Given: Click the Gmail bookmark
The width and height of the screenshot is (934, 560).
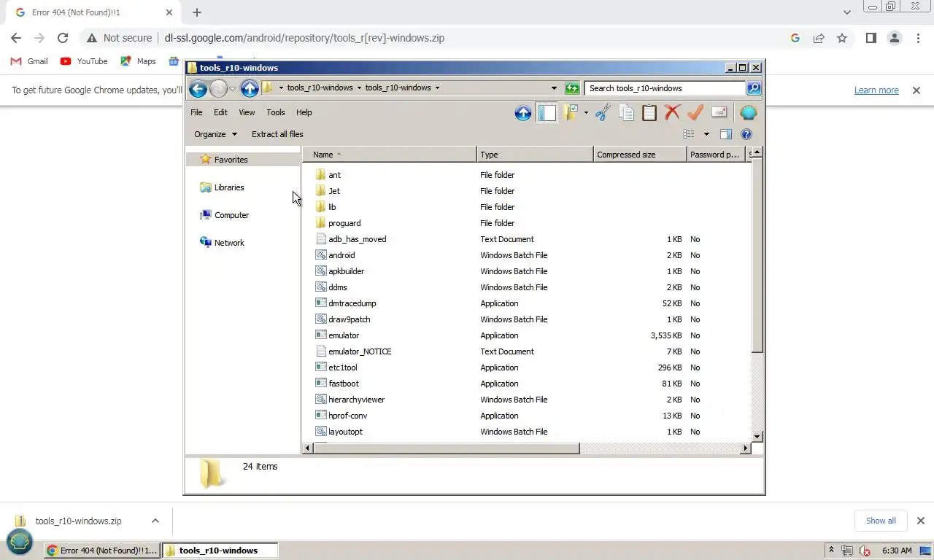Looking at the screenshot, I should click(x=29, y=61).
